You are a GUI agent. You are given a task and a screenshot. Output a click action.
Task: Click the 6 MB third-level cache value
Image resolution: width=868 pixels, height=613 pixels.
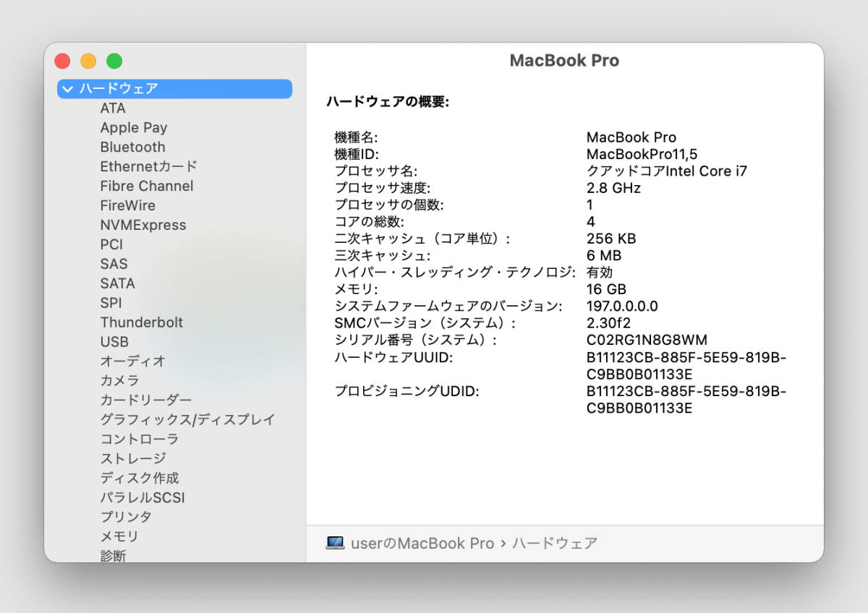coord(604,256)
